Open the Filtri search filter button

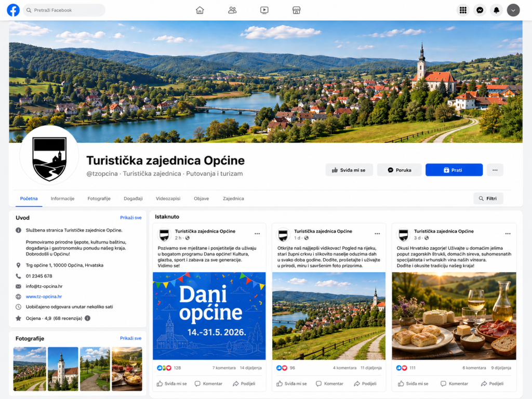pyautogui.click(x=488, y=198)
